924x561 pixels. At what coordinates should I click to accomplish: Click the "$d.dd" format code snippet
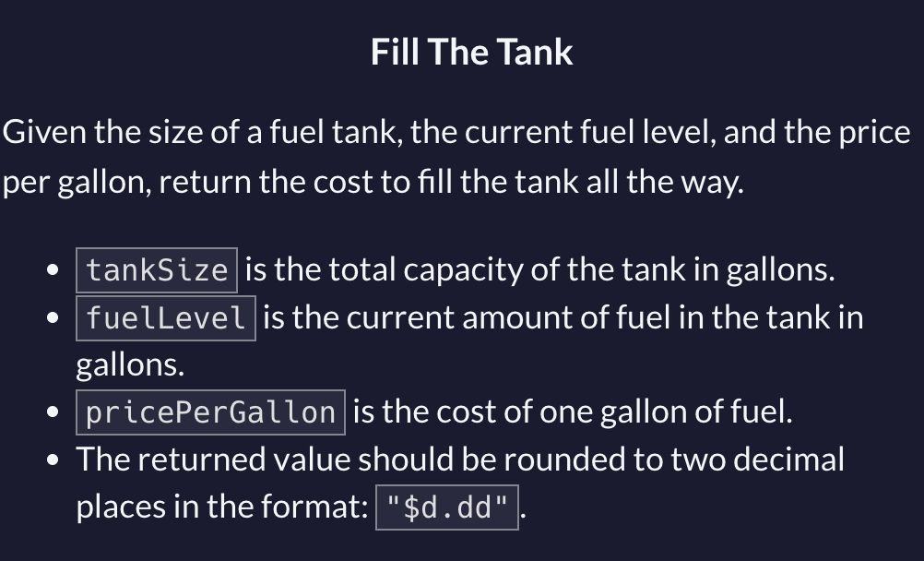click(447, 507)
